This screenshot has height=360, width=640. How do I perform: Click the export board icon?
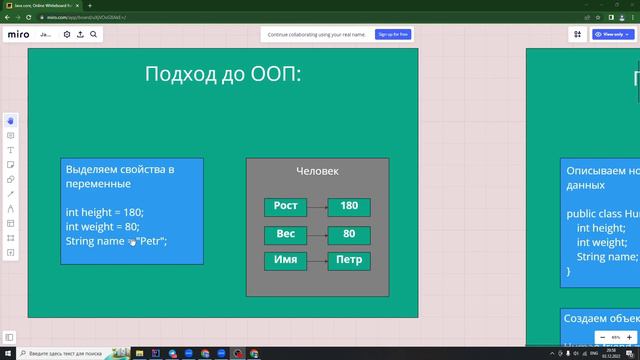(80, 34)
